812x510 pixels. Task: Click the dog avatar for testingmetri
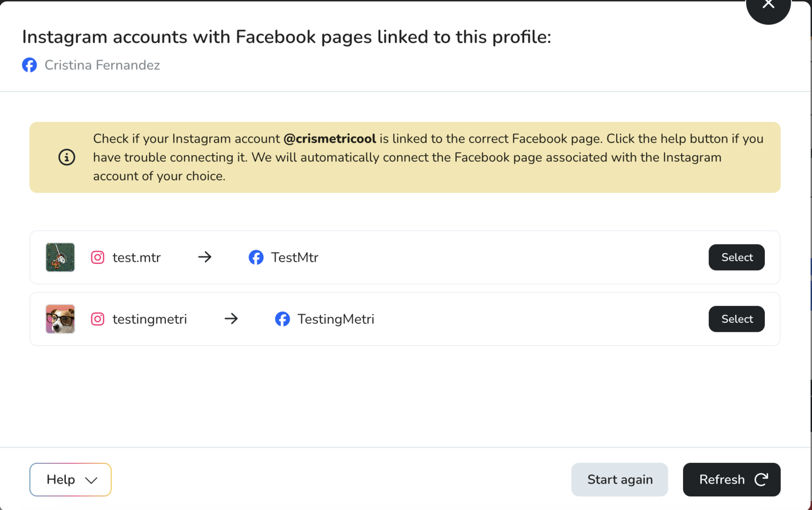60,319
